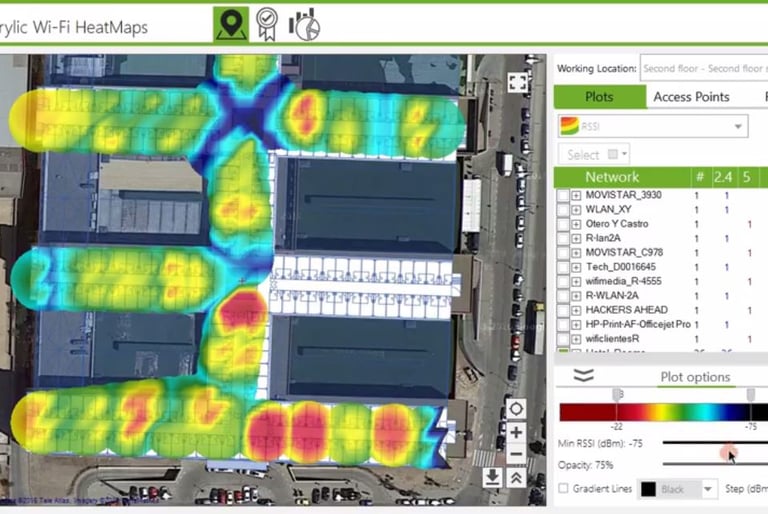Image resolution: width=768 pixels, height=514 pixels.
Task: Sort by the # column header
Action: point(699,177)
